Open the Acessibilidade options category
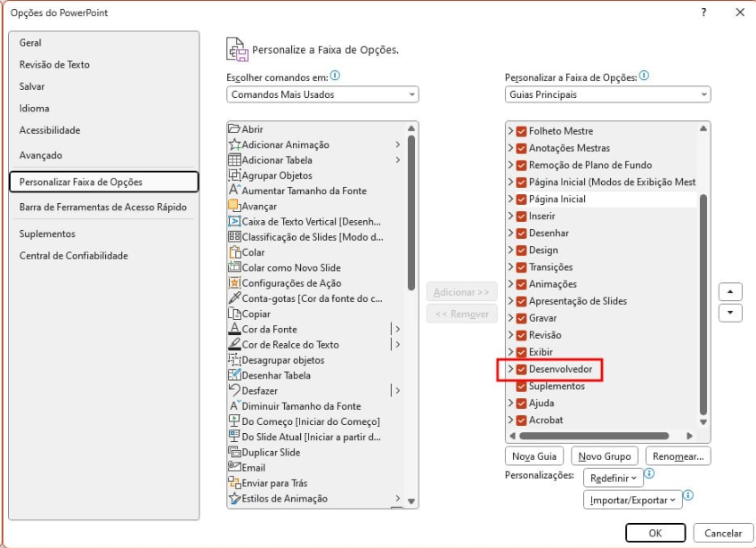 pos(103,130)
